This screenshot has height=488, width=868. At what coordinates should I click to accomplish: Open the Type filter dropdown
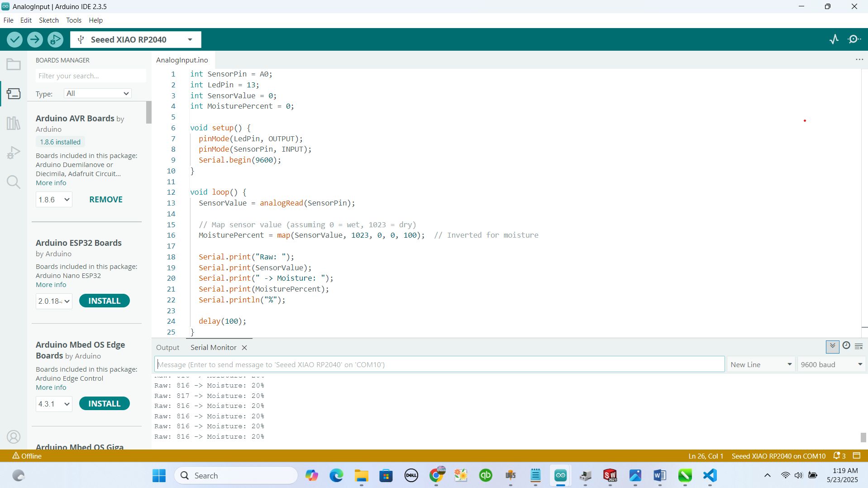[x=98, y=94]
